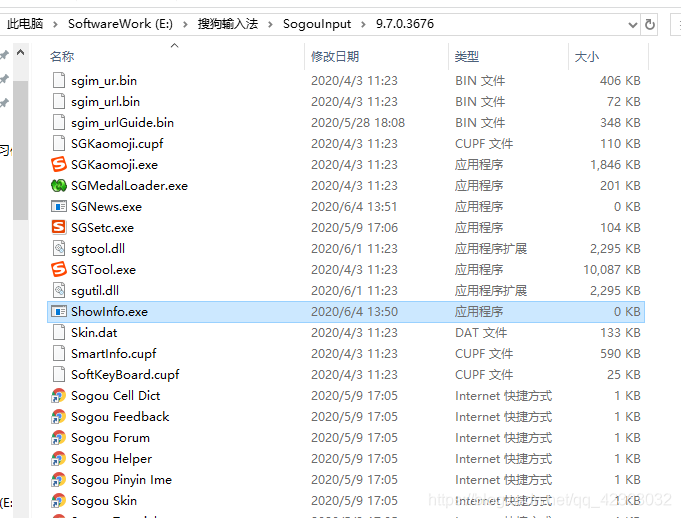Image resolution: width=681 pixels, height=518 pixels.
Task: Click the green SGMedalLoader.exe icon
Action: (59, 185)
